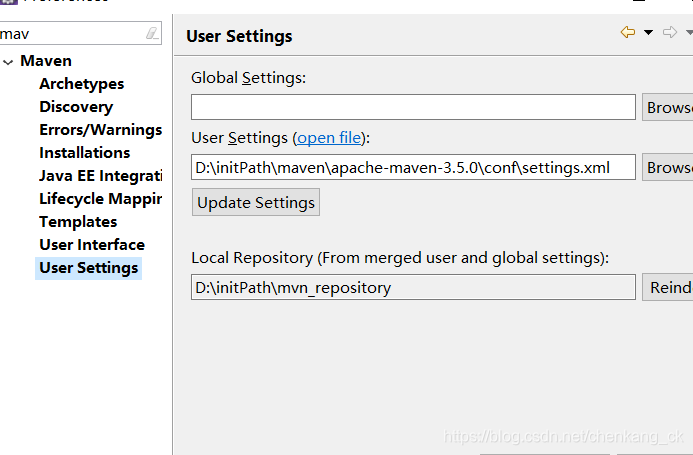Viewport: 693px width, 455px height.
Task: Open User Interface preferences
Action: click(x=92, y=245)
